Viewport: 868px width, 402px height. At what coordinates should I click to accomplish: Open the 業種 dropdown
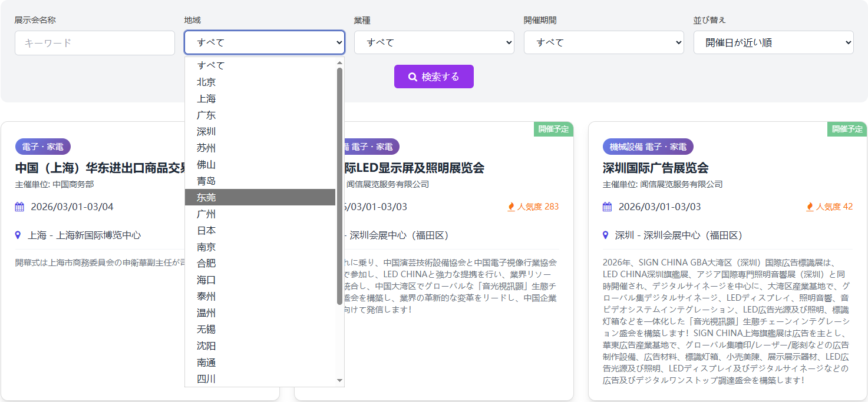434,42
